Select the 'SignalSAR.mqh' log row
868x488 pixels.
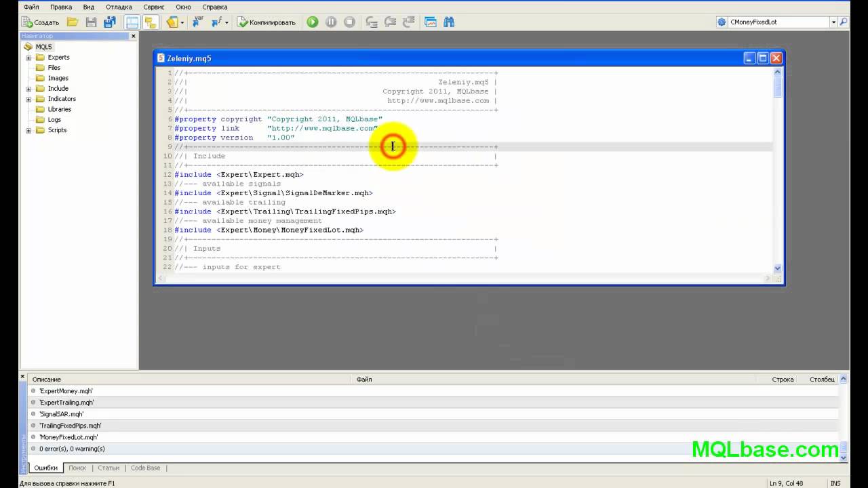434,414
